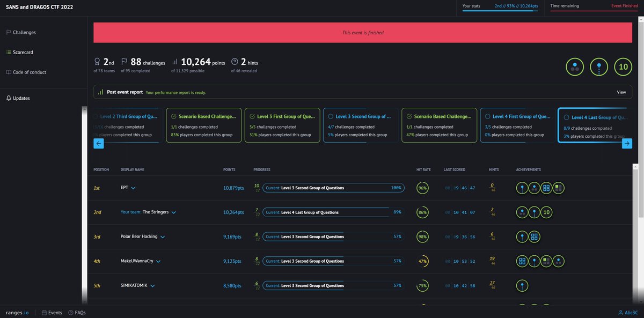
Task: Click the '9,123pts' value
Action: tap(232, 262)
